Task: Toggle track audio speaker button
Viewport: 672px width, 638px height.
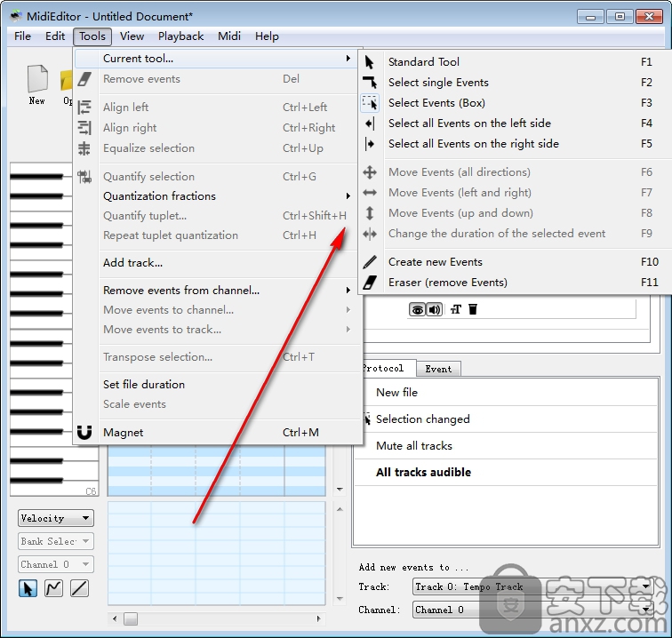Action: pos(434,309)
